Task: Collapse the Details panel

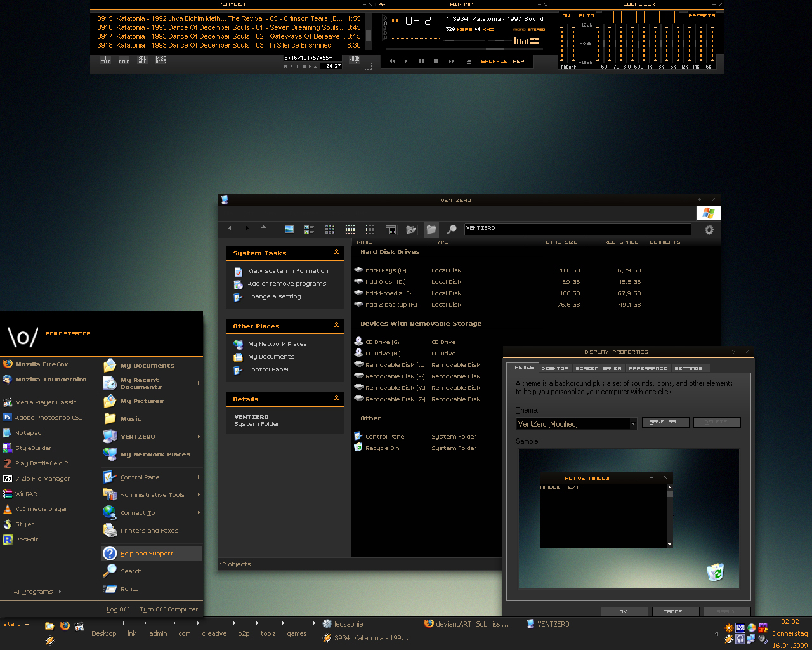Action: click(x=336, y=398)
